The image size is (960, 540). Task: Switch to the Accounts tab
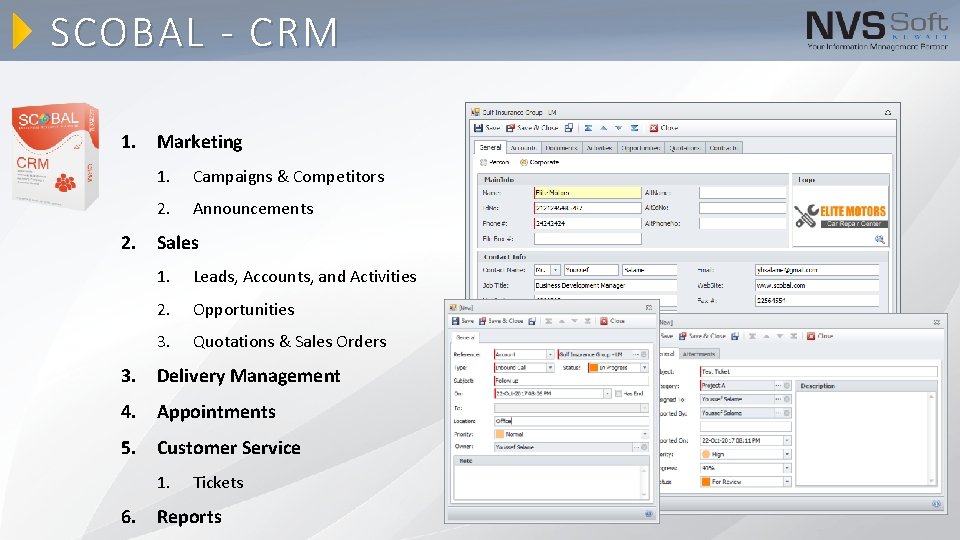point(523,148)
